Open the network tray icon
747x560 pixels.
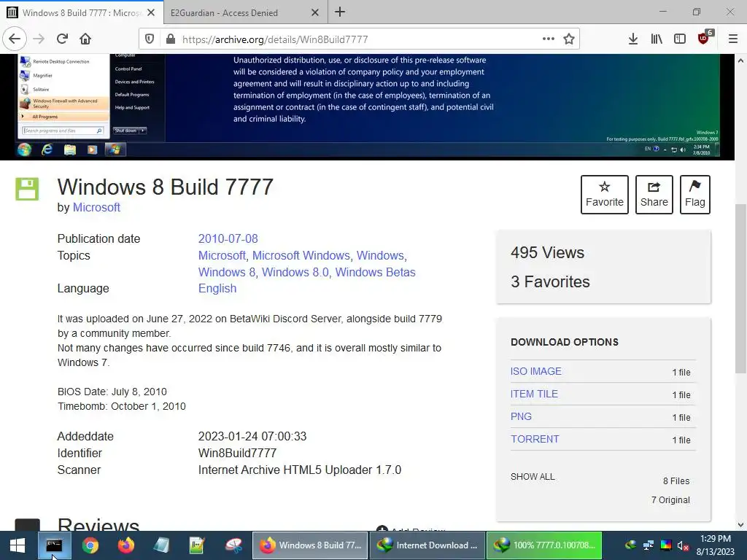(648, 545)
